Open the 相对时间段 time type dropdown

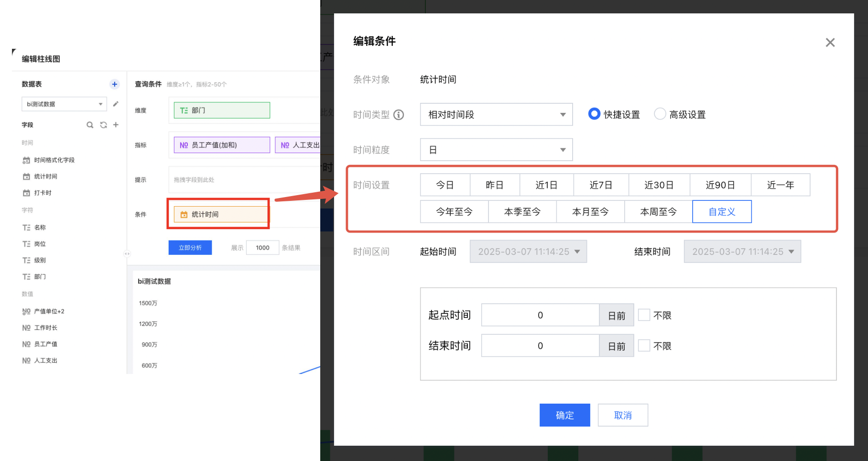(496, 115)
